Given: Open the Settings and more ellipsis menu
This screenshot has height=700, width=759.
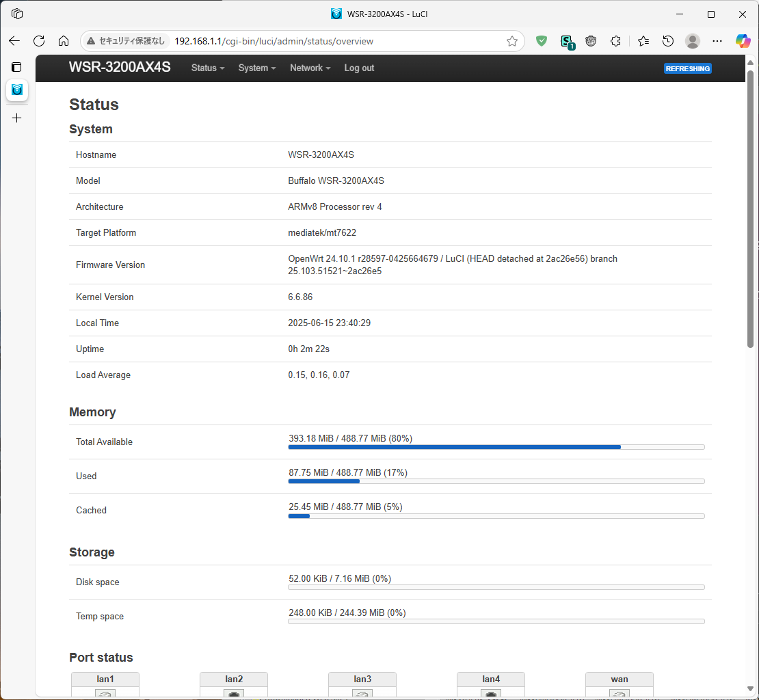Looking at the screenshot, I should coord(717,41).
